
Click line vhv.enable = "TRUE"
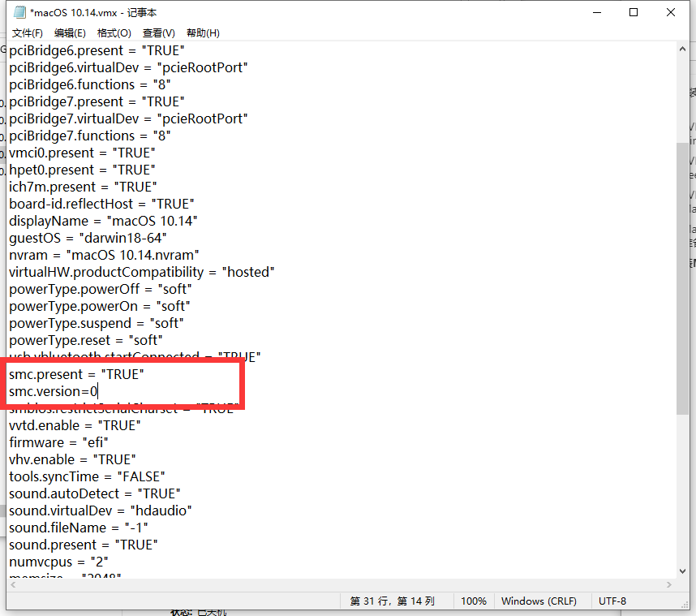point(72,459)
